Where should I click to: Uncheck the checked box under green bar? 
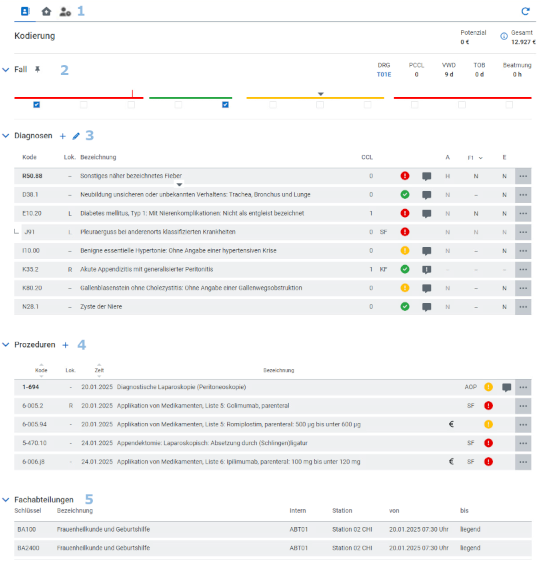[225, 105]
